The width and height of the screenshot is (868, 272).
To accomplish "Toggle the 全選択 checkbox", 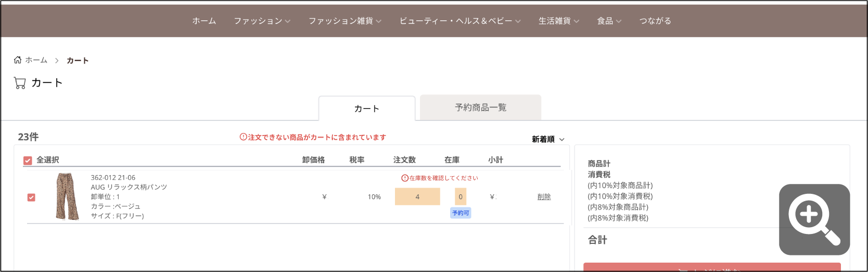I will [28, 160].
